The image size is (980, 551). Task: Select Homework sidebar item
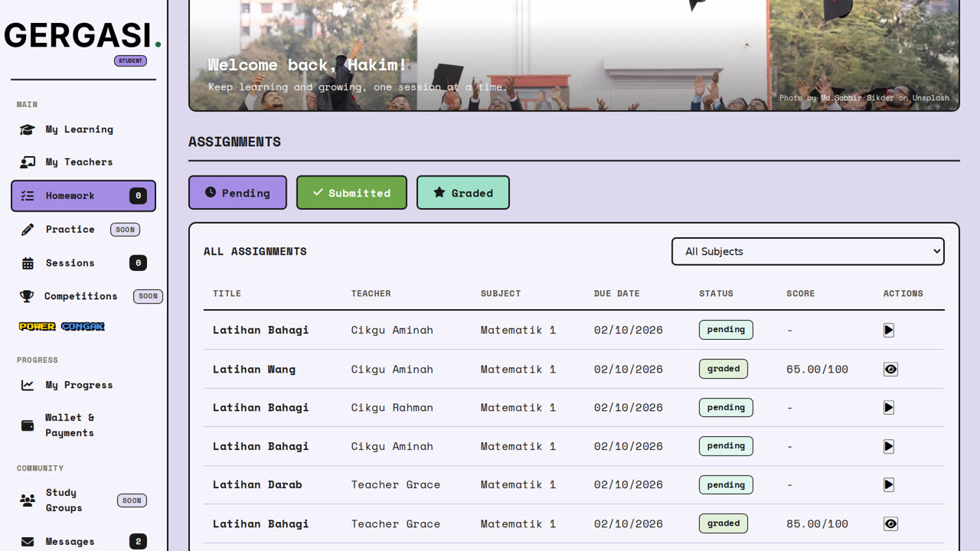(x=83, y=196)
